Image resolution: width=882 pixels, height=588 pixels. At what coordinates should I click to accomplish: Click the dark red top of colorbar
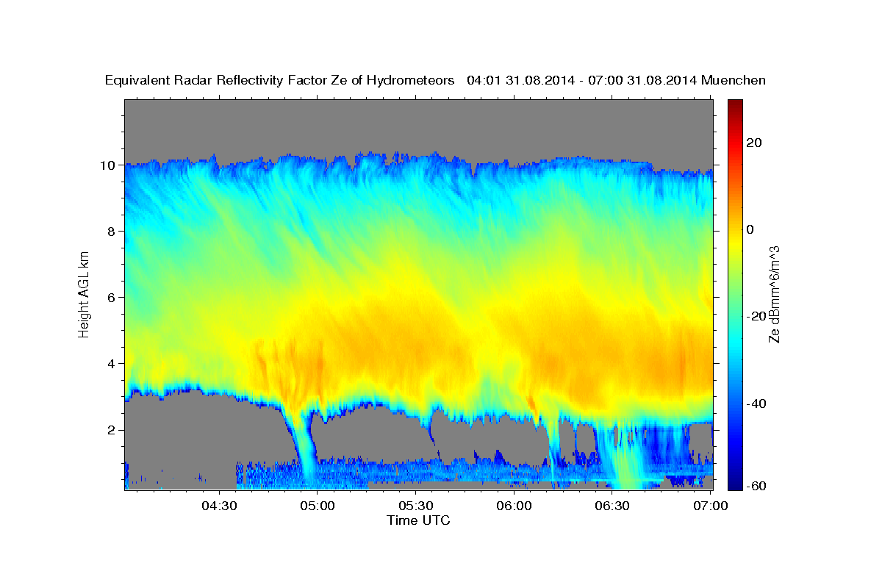coord(735,105)
